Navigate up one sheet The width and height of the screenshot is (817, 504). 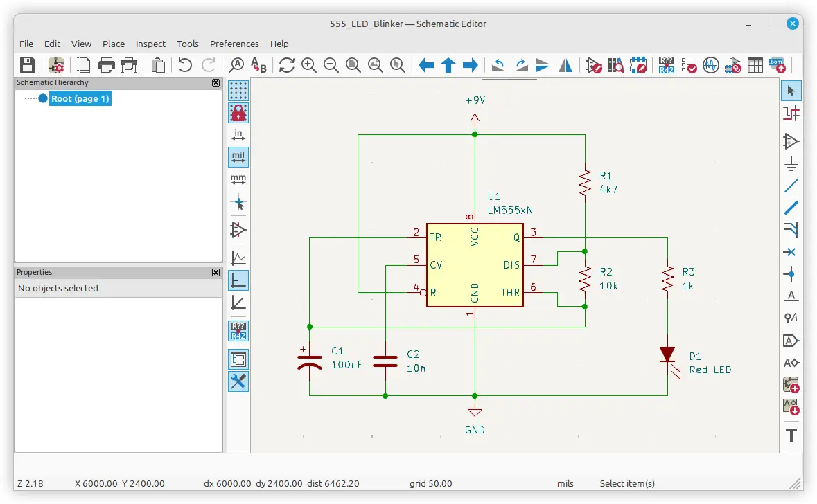point(448,65)
